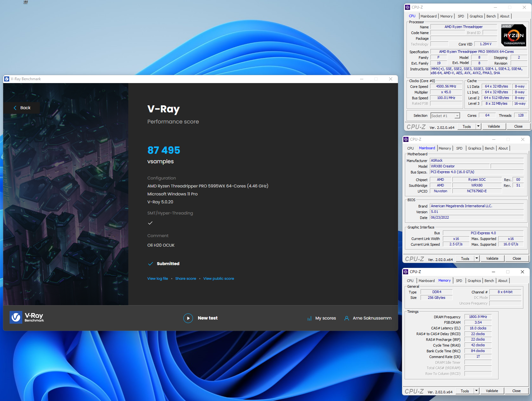Click Validate in Memory CPU-Z window
The image size is (532, 401).
tap(492, 391)
